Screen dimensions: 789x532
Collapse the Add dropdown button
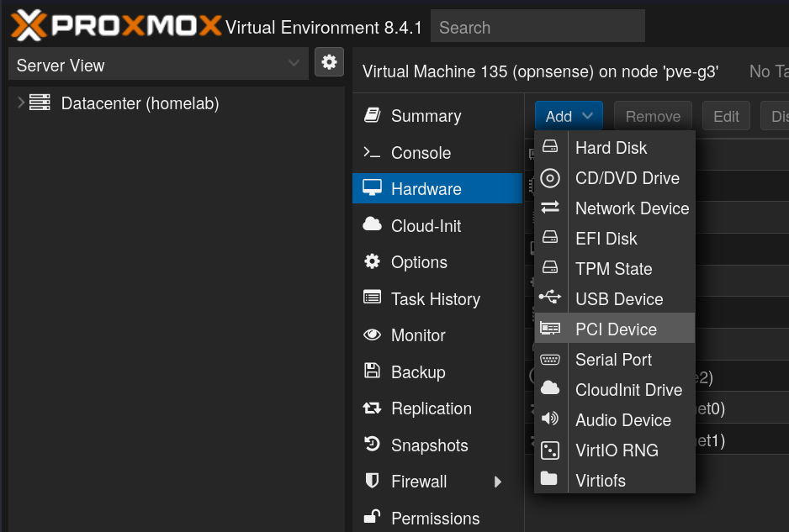point(569,116)
